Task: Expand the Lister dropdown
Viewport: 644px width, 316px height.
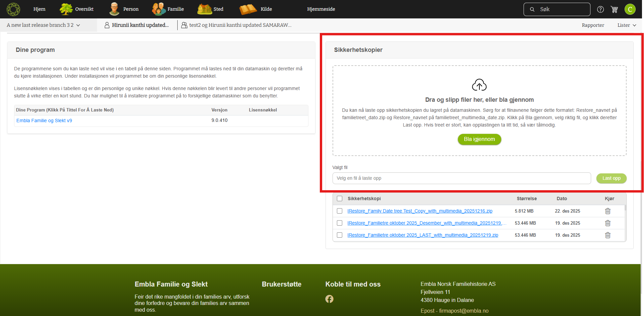Action: click(x=626, y=25)
